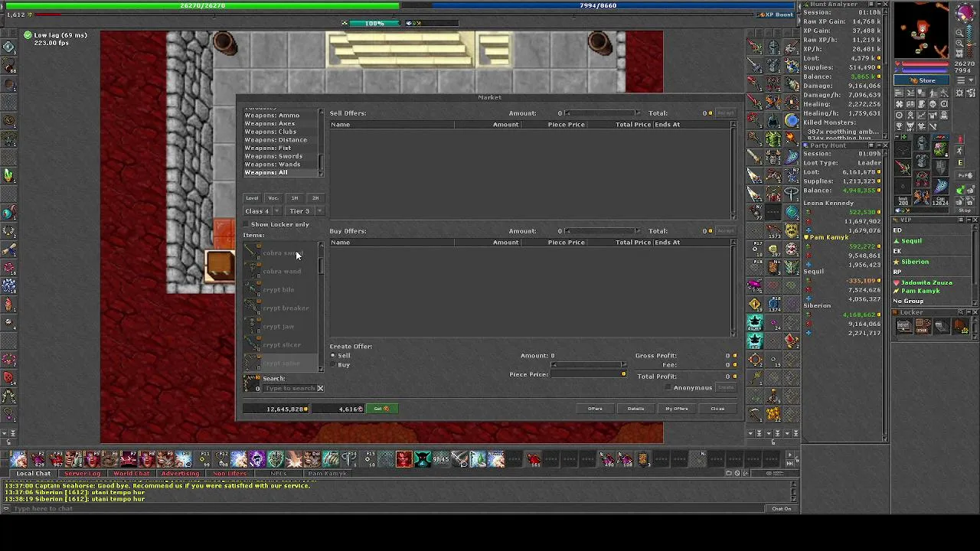This screenshot has height=551, width=980.
Task: Select crypt jaw in the items list
Action: (280, 327)
